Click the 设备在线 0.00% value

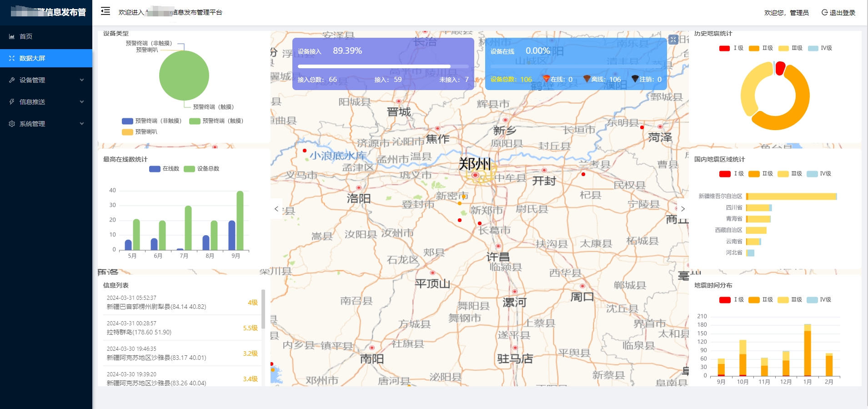(x=538, y=51)
